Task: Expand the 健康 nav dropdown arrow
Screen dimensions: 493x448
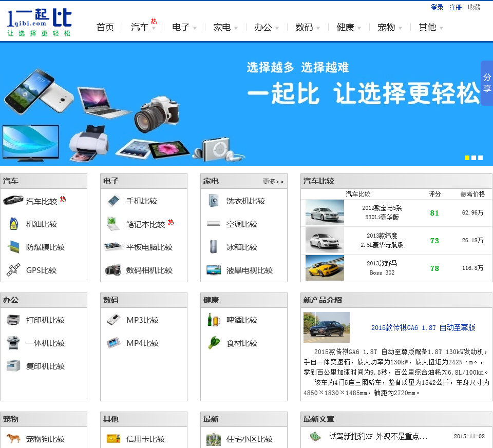Action: pyautogui.click(x=359, y=28)
